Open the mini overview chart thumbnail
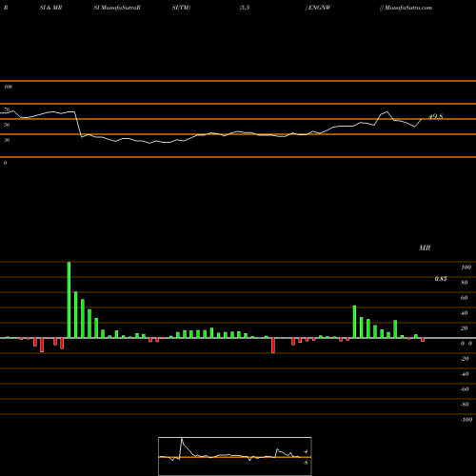This screenshot has width=476, height=476. pyautogui.click(x=235, y=456)
